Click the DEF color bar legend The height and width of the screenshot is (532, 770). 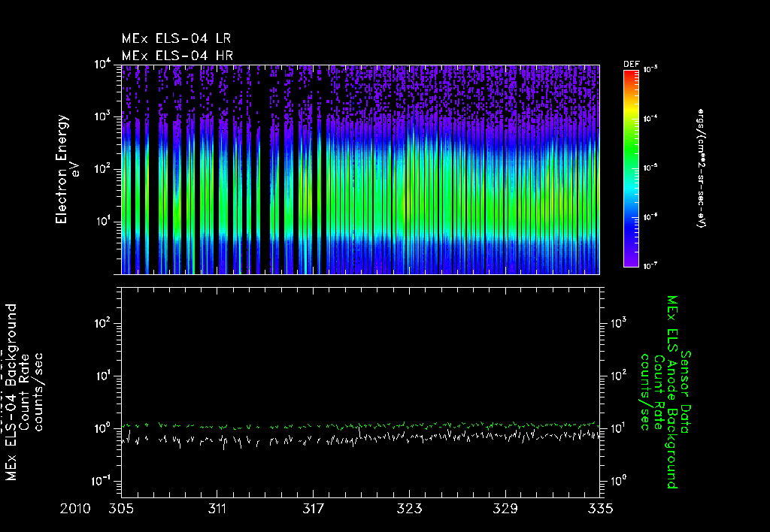tap(631, 168)
